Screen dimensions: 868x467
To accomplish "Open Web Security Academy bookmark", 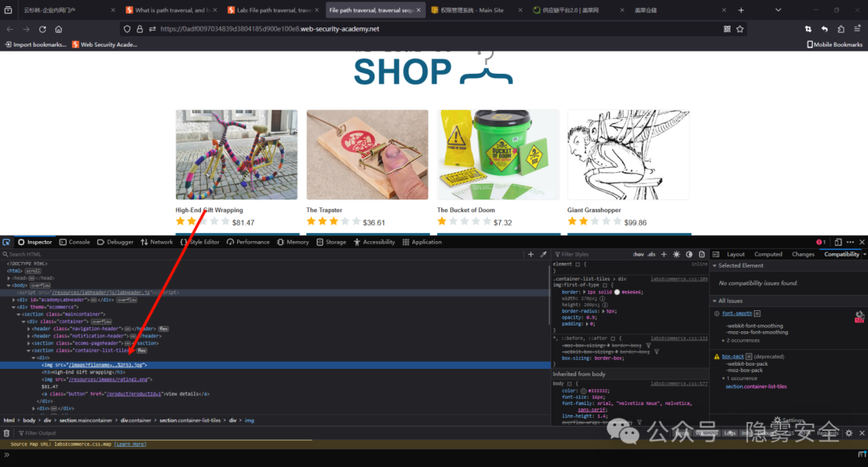I will point(104,45).
